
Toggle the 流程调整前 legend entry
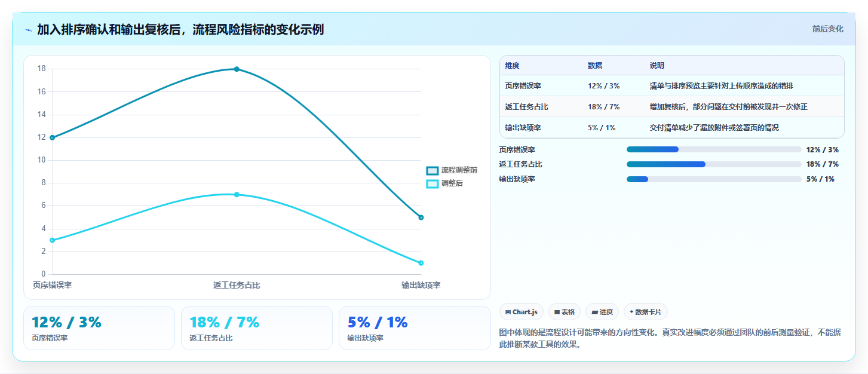click(452, 170)
